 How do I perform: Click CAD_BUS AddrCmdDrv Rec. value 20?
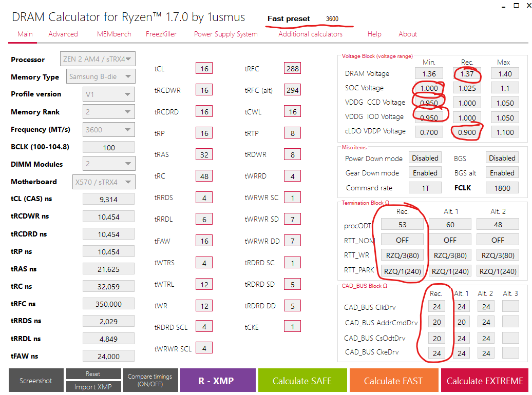(437, 322)
